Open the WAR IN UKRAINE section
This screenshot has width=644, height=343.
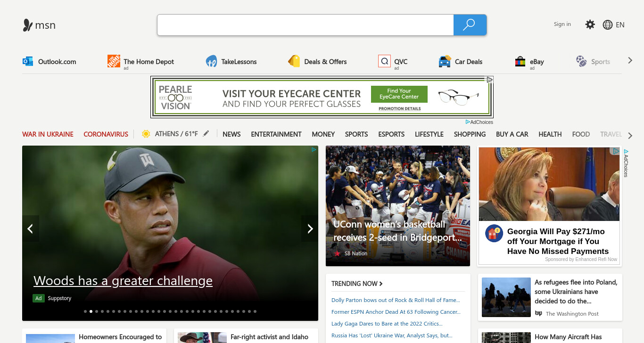48,134
